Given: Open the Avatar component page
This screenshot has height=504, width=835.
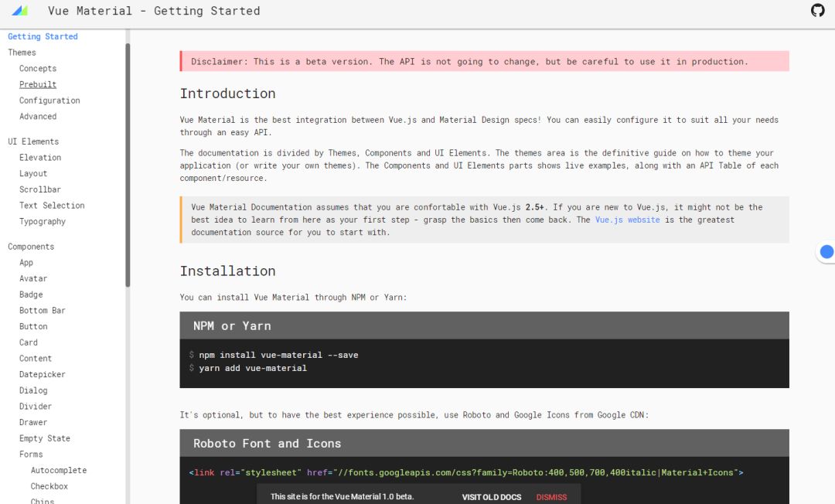Looking at the screenshot, I should (33, 278).
